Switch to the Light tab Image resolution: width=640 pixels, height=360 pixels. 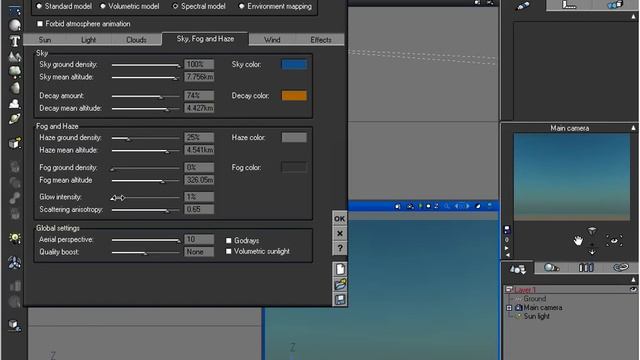(x=89, y=40)
